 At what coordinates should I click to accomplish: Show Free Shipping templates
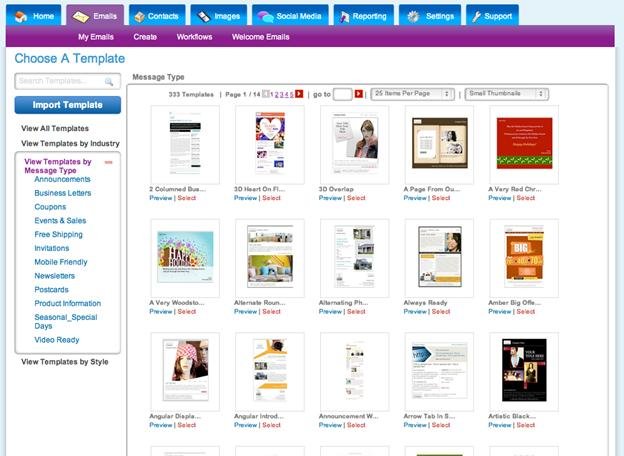pyautogui.click(x=58, y=234)
